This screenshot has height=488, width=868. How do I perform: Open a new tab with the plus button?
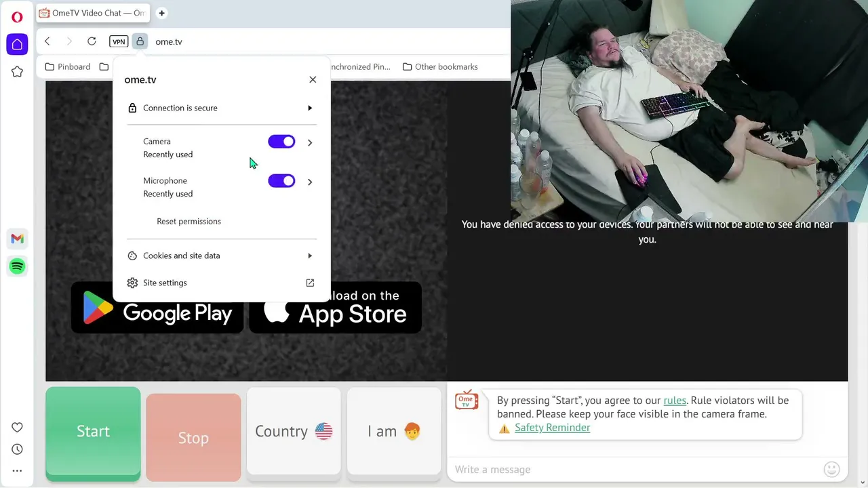(x=161, y=13)
